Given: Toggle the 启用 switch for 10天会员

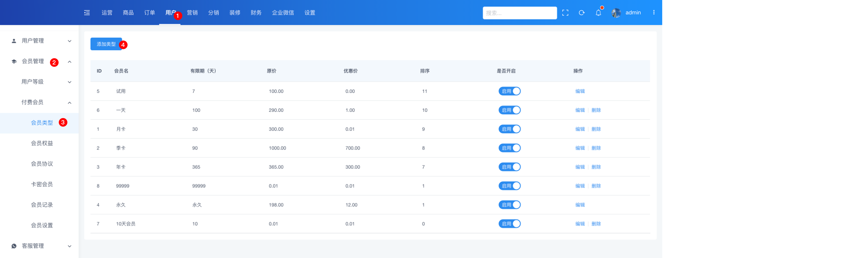Looking at the screenshot, I should [509, 224].
